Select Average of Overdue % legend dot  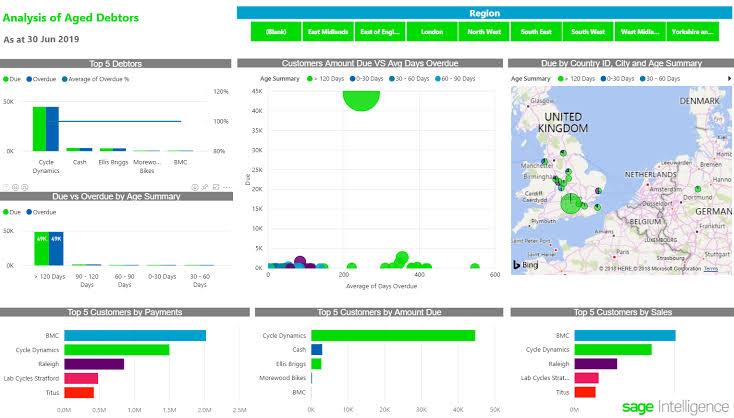coord(65,79)
